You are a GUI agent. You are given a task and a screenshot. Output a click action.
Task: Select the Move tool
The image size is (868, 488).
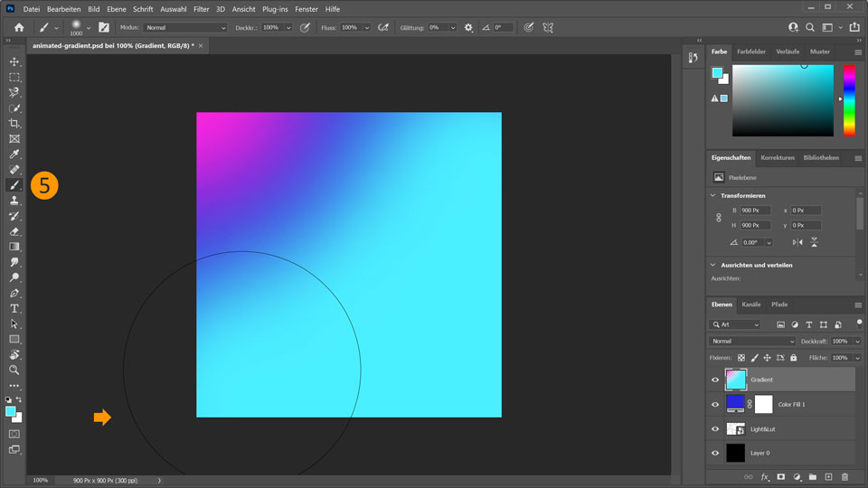14,61
